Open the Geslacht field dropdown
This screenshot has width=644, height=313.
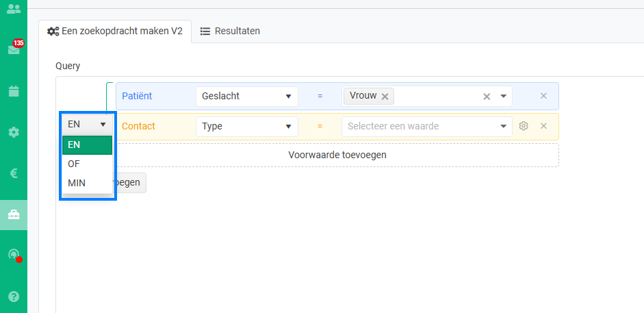(x=246, y=96)
